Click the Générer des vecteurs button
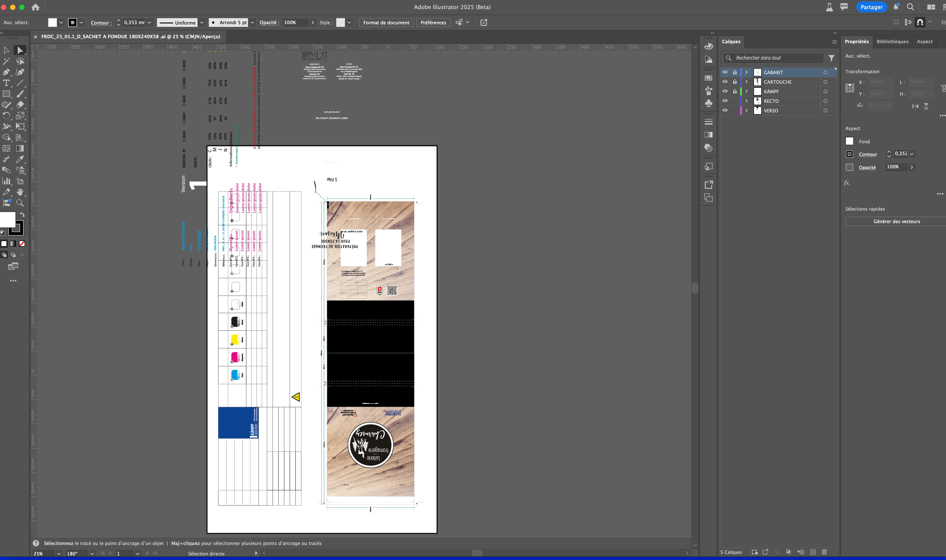The image size is (946, 560). (896, 222)
